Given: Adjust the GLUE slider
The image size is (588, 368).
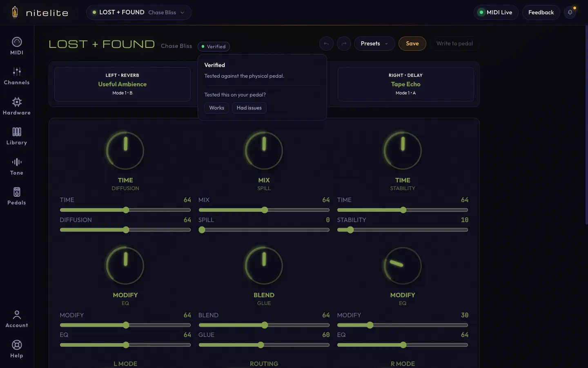Looking at the screenshot, I should coord(264,345).
